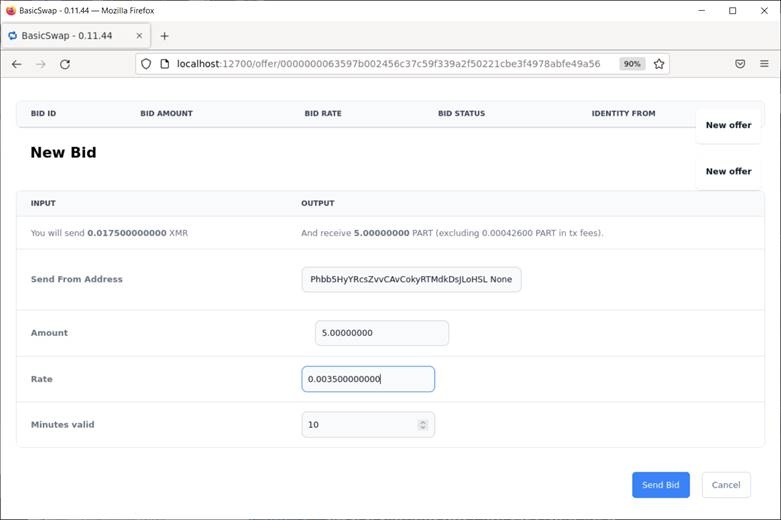The image size is (781, 520).
Task: Click the Firefox logo in title bar
Action: pyautogui.click(x=10, y=10)
